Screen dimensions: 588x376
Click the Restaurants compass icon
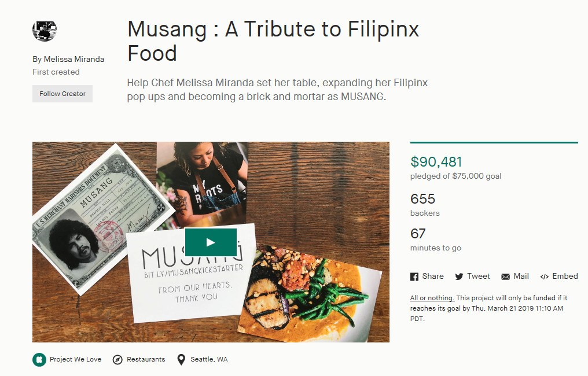[117, 359]
